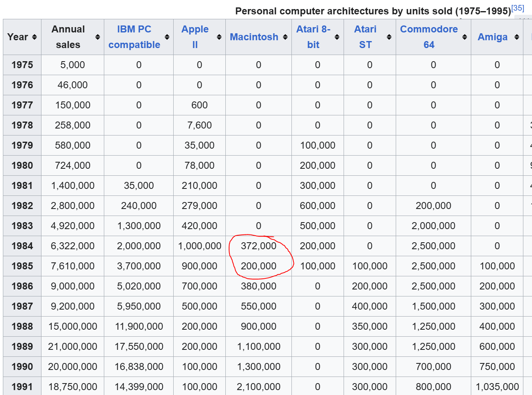Click Commodore 64 value 2,000,000
This screenshot has height=395, width=532.
click(x=433, y=226)
